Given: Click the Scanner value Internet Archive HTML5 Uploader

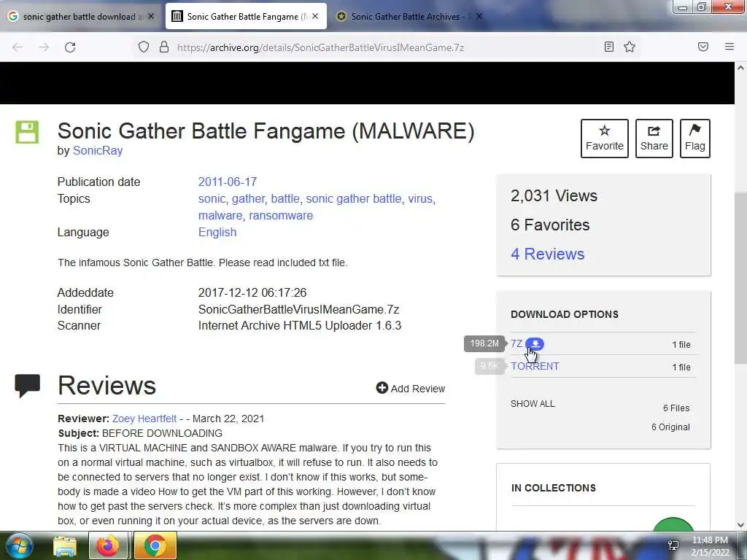Looking at the screenshot, I should click(x=300, y=326).
